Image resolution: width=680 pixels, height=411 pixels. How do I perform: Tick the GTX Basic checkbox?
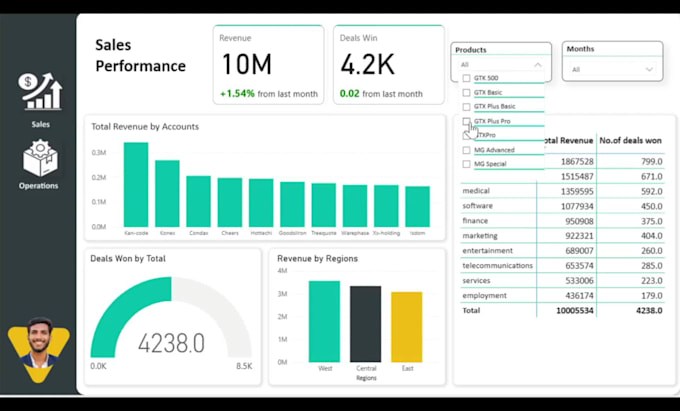coord(466,92)
